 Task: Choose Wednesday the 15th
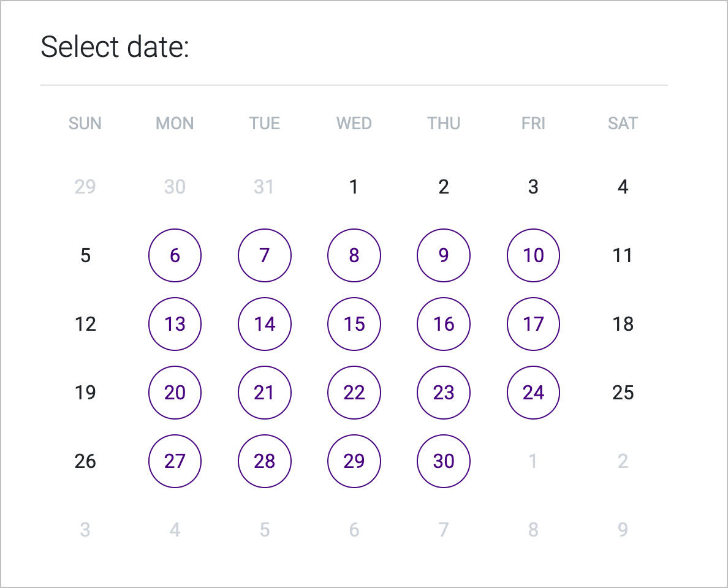click(x=354, y=324)
